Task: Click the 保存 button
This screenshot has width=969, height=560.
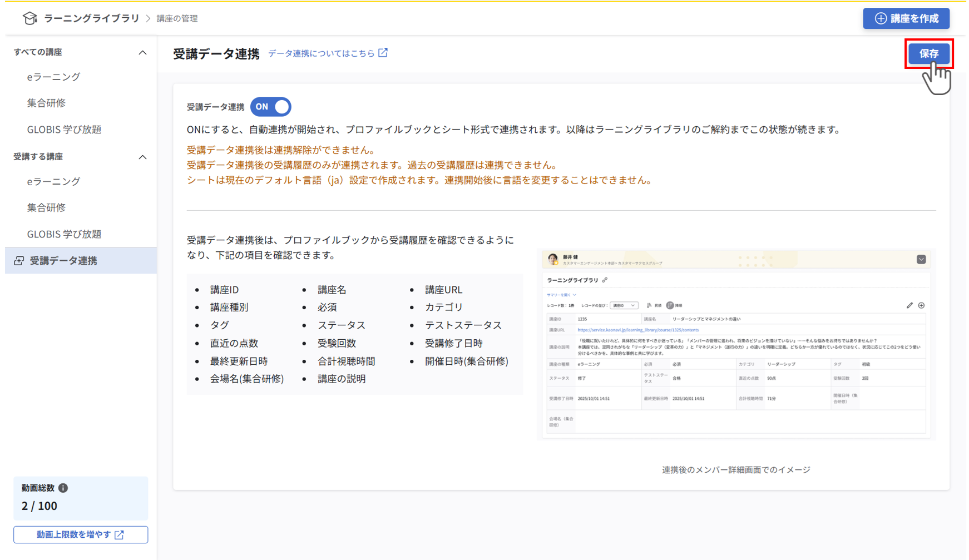Action: [x=929, y=54]
